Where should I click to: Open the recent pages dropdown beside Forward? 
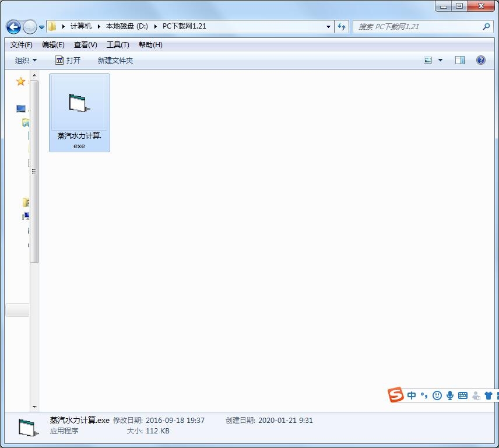42,27
